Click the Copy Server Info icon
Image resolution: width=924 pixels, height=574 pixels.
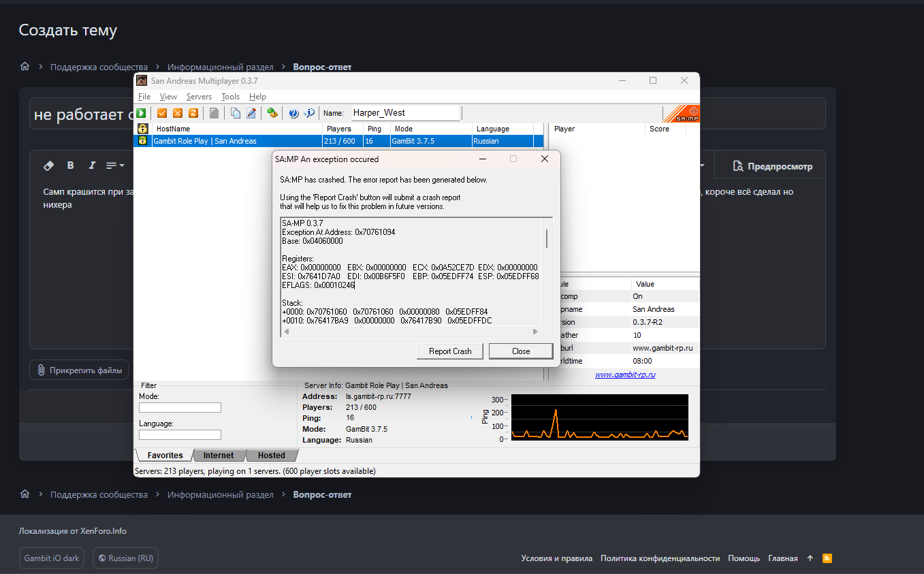pos(236,113)
